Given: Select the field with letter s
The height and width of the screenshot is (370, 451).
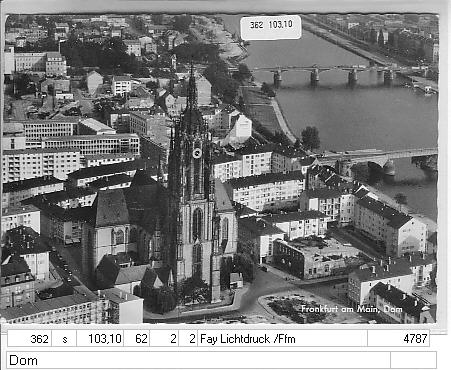Looking at the screenshot, I should tap(64, 339).
